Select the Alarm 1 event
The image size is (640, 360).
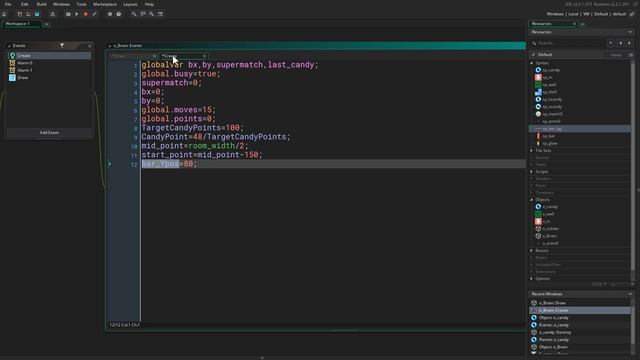point(49,70)
